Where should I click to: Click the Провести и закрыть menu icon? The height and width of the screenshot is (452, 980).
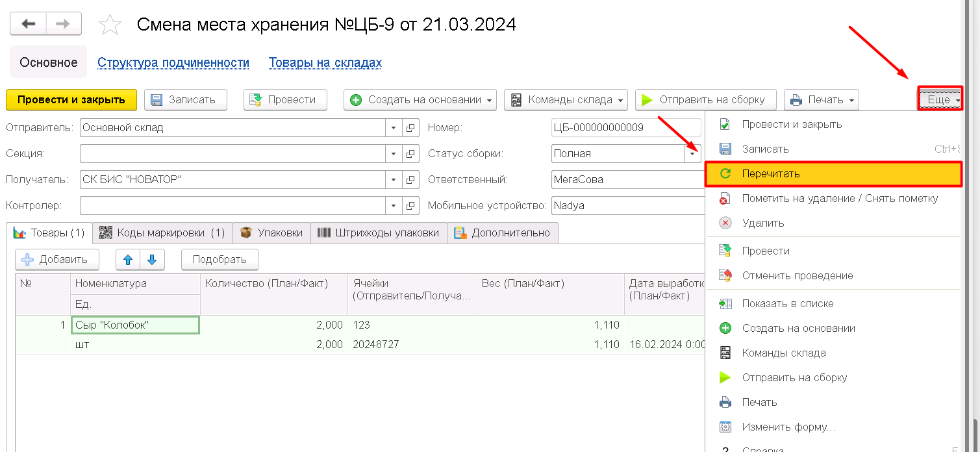725,124
